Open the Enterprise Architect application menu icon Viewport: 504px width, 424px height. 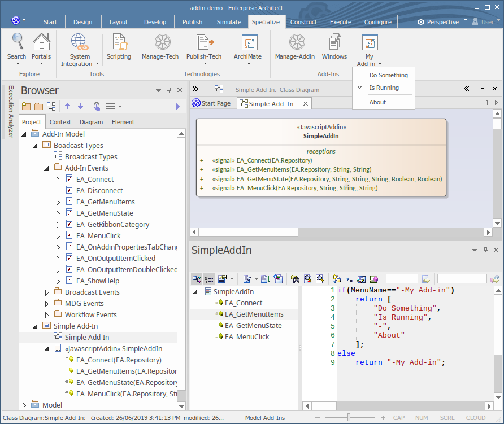coord(16,20)
